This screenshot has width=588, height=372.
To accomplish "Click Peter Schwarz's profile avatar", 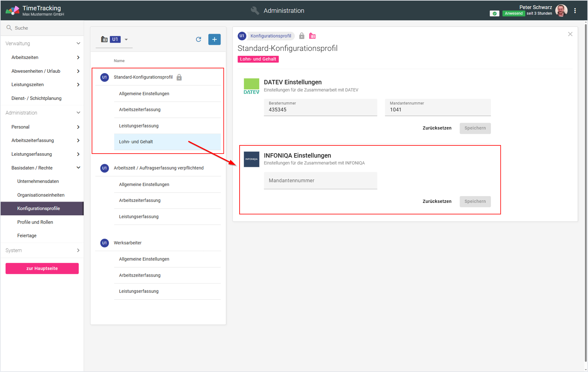I will 561,11.
